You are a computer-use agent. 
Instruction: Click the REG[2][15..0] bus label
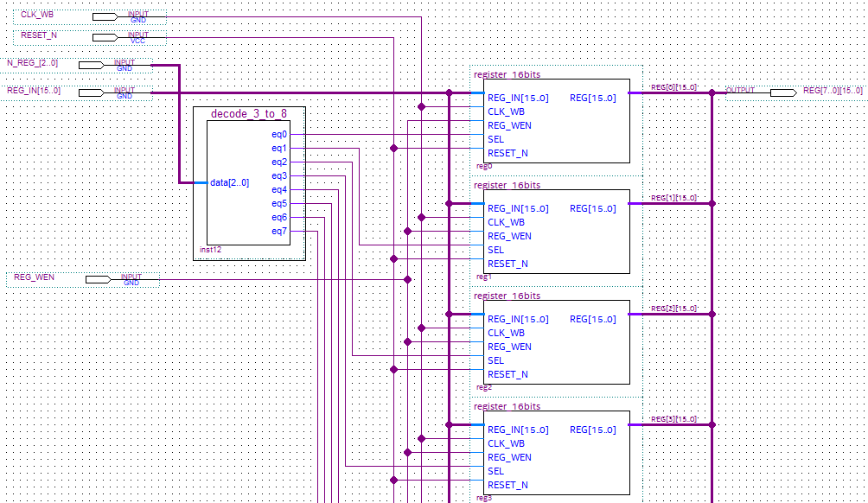coord(673,309)
